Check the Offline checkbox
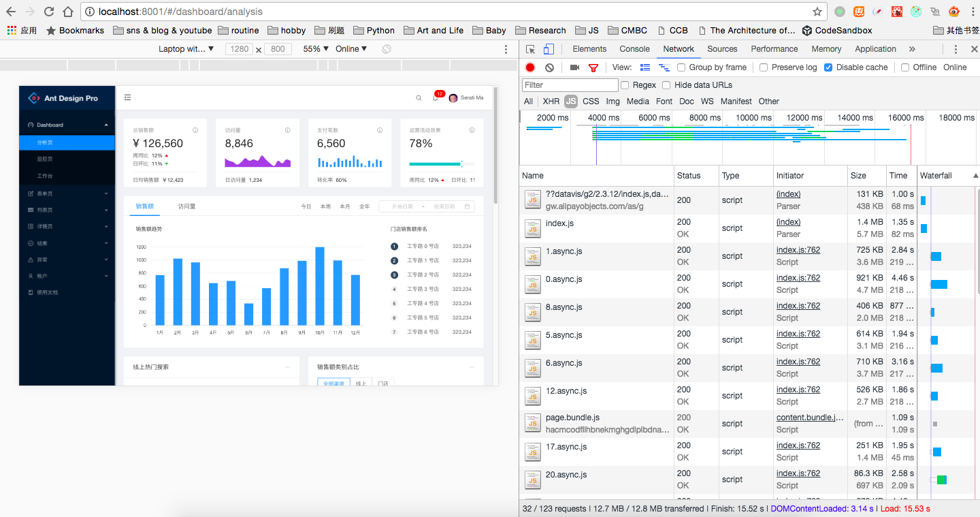 905,67
